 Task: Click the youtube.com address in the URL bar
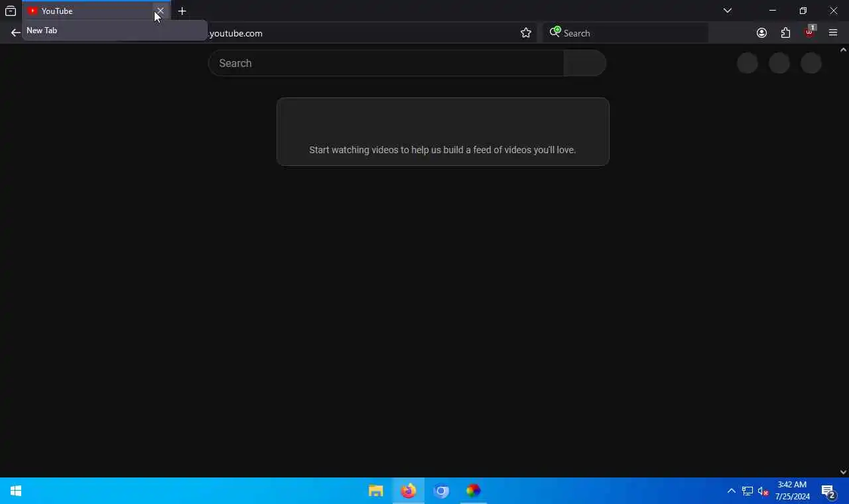[x=235, y=33]
